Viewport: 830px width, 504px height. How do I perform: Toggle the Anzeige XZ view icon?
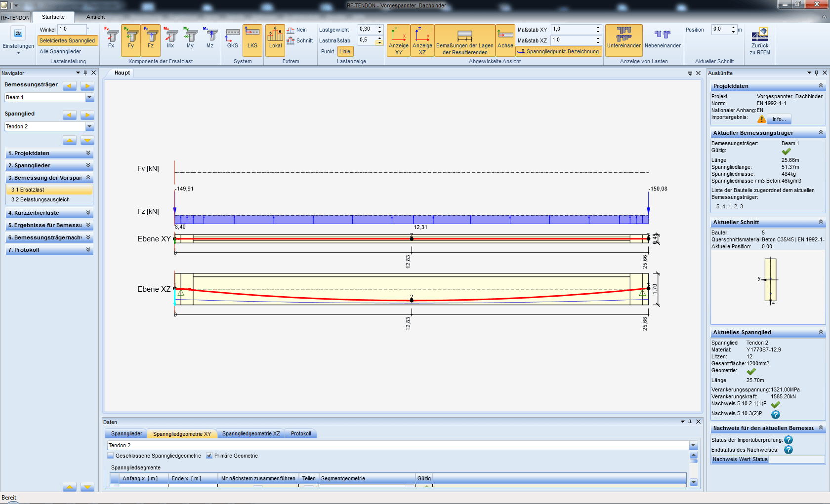(422, 40)
